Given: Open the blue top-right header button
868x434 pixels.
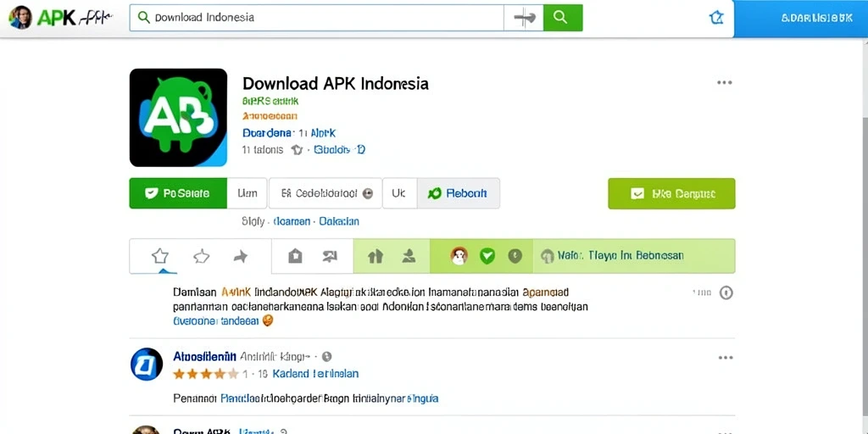Looking at the screenshot, I should click(x=800, y=19).
